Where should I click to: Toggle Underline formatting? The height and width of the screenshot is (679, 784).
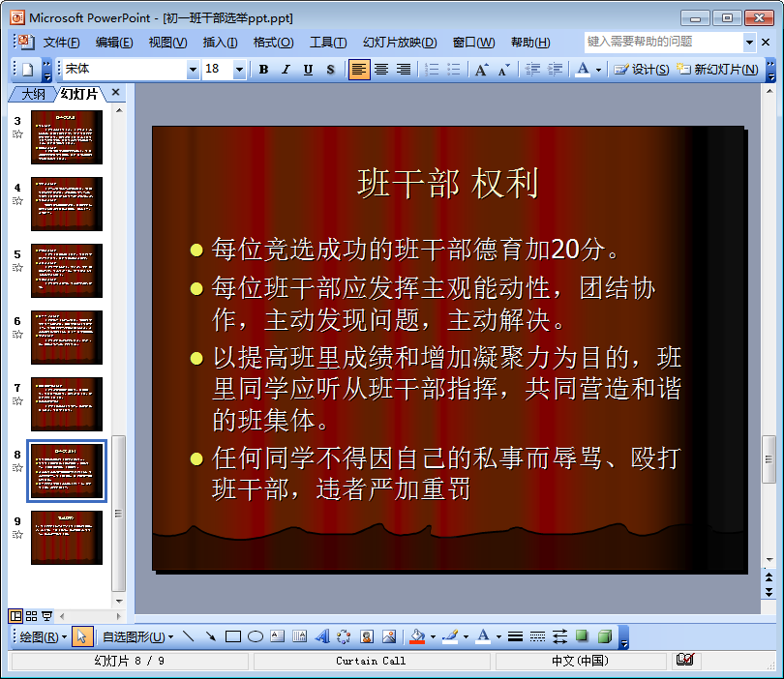click(x=308, y=70)
